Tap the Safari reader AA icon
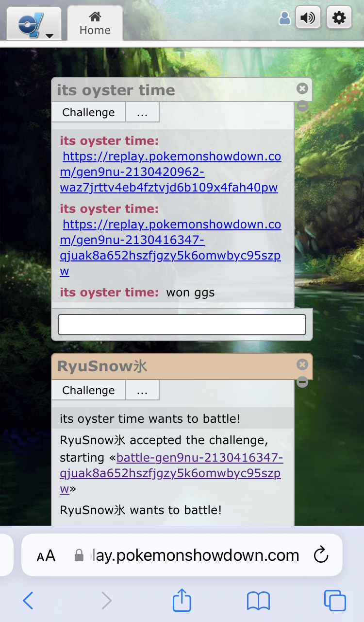The image size is (364, 622). coord(46,555)
